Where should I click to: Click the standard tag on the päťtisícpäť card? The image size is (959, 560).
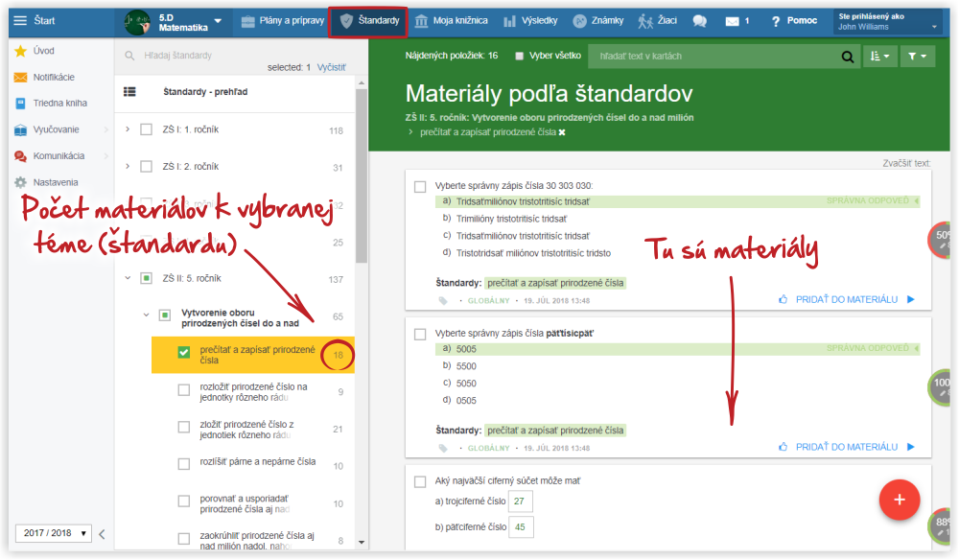[x=555, y=431]
